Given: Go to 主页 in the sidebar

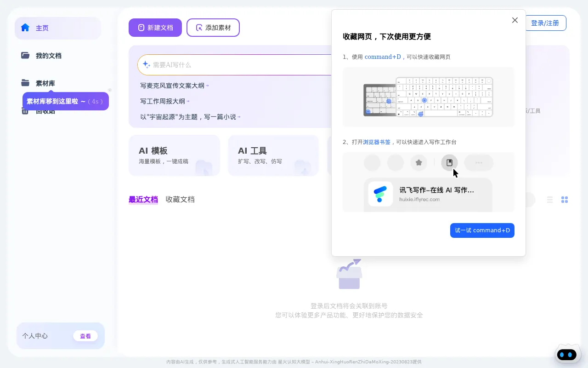Looking at the screenshot, I should click(57, 28).
